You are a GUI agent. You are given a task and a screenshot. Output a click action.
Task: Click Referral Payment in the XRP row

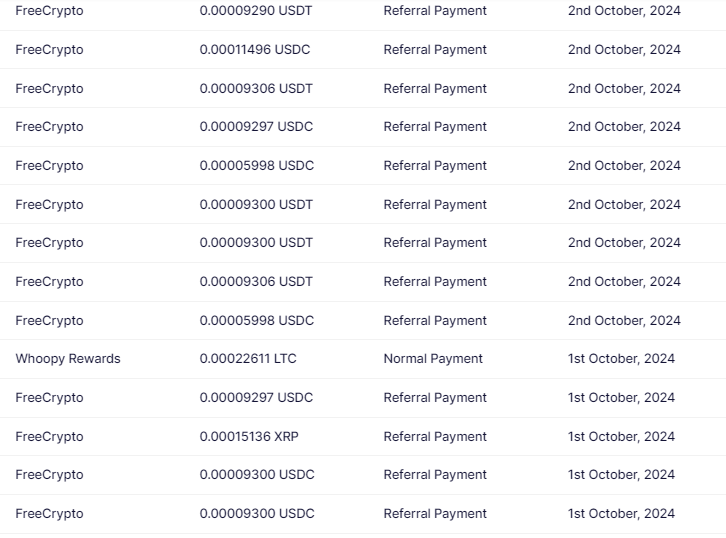[435, 437]
